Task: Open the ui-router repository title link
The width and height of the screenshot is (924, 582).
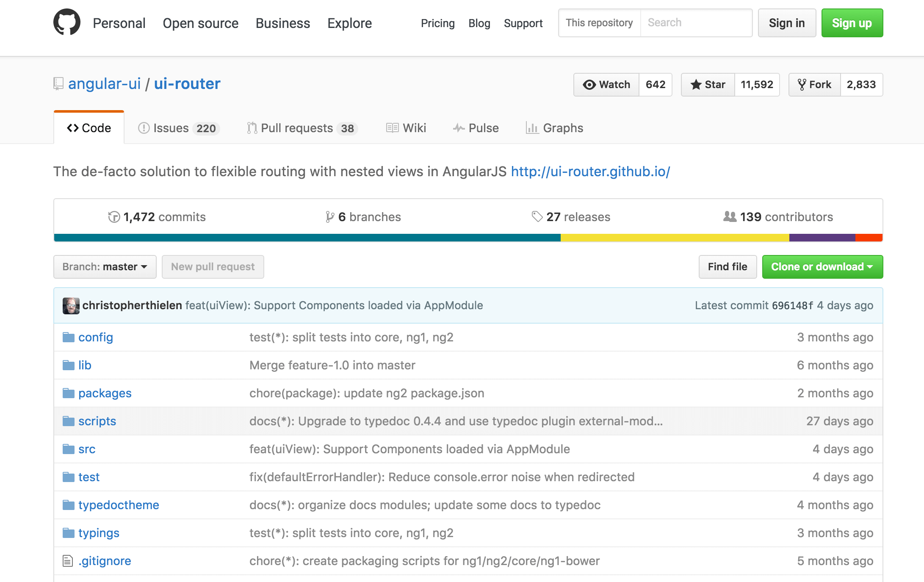Action: tap(187, 84)
